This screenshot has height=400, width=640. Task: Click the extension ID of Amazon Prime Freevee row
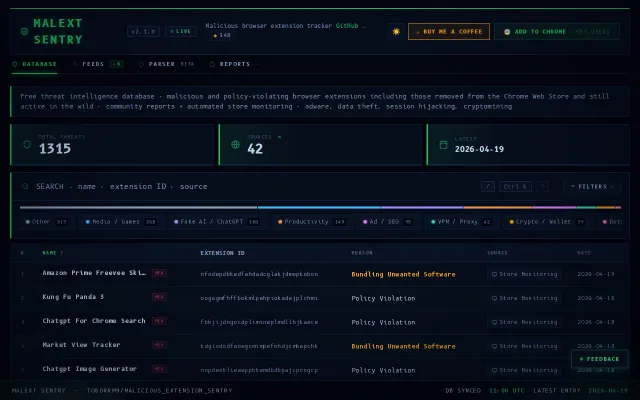point(259,274)
